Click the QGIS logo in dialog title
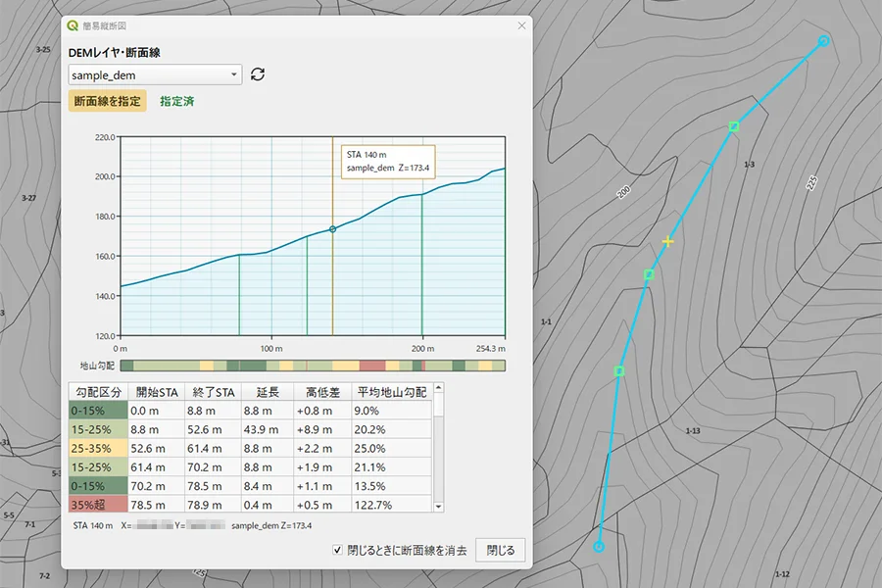The image size is (882, 588). (73, 25)
